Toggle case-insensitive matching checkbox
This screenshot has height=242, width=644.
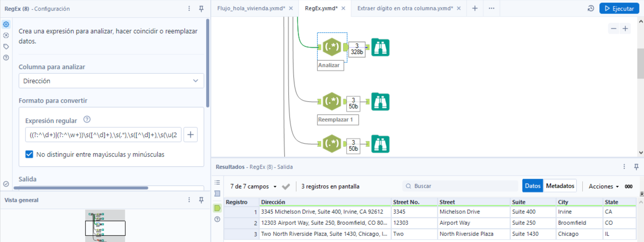point(29,154)
